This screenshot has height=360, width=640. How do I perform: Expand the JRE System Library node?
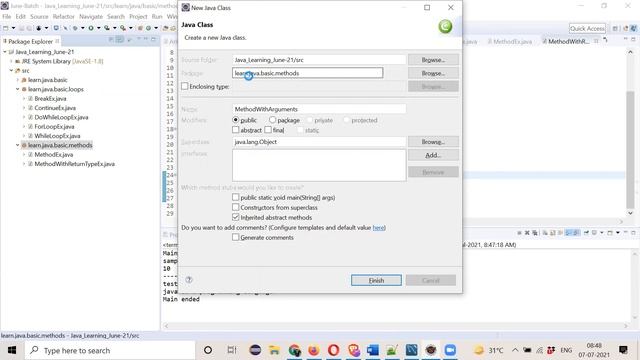tap(11, 61)
